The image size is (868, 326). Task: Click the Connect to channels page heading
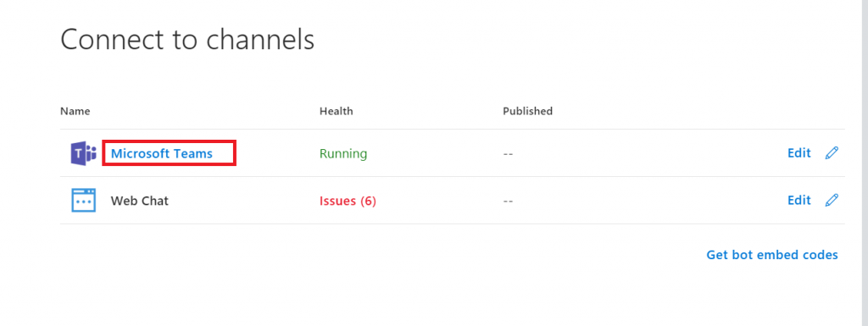click(x=187, y=40)
